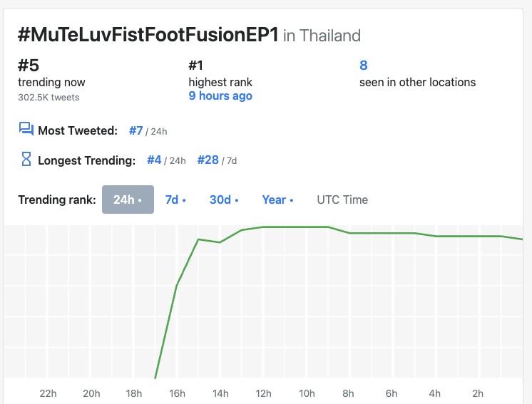Open the Year trending rank view
Image resolution: width=532 pixels, height=404 pixels.
click(277, 200)
